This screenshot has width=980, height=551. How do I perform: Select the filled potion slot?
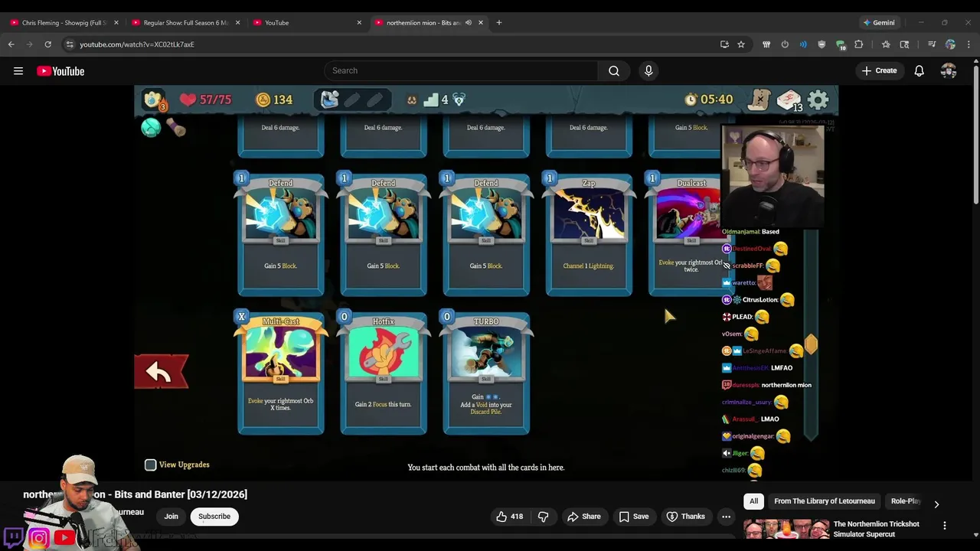click(x=330, y=99)
